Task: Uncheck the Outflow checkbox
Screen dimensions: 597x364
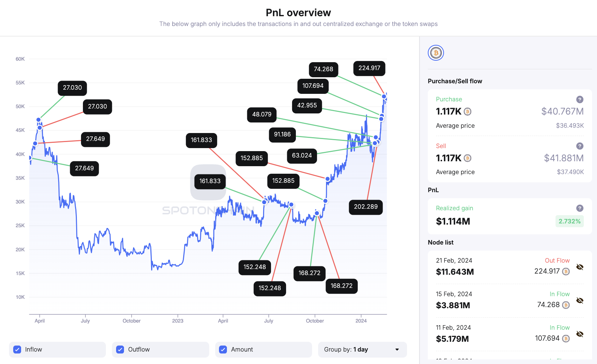Action: (x=120, y=349)
